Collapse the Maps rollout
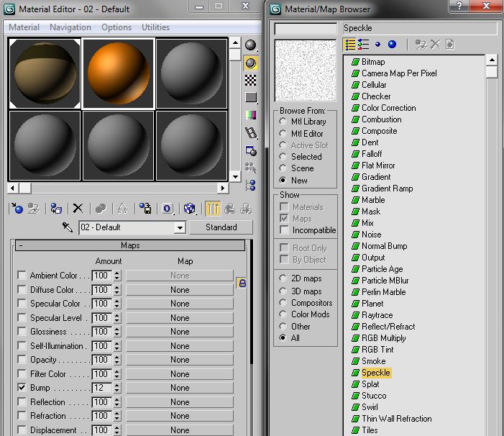 (130, 245)
